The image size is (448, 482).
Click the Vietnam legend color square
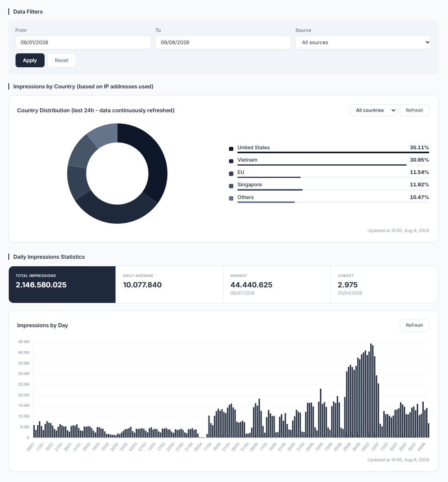click(x=231, y=161)
